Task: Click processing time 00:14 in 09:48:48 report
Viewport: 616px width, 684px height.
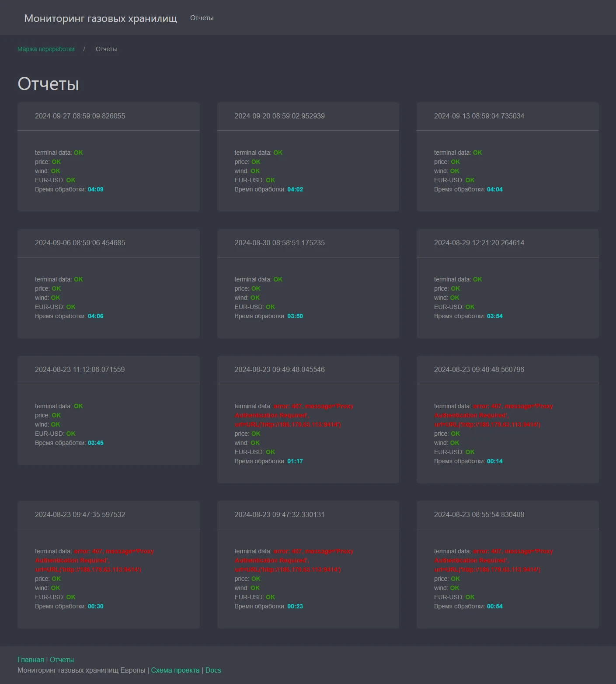Action: (494, 462)
